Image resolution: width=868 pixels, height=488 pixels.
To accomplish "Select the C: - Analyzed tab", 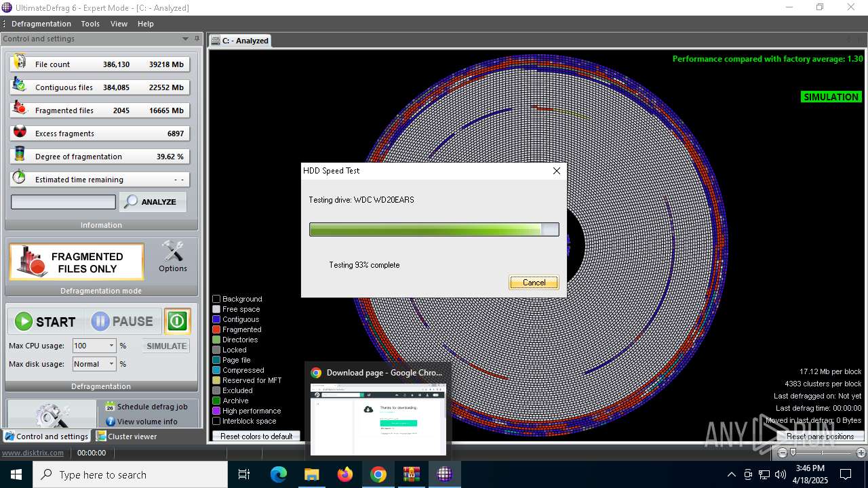I will click(x=240, y=41).
